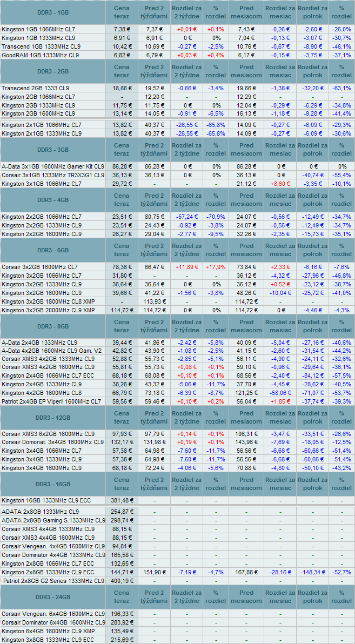
Task: Select ADATA 2x8GB Gaming S.1333MHz CL9 name
Action: [53, 520]
